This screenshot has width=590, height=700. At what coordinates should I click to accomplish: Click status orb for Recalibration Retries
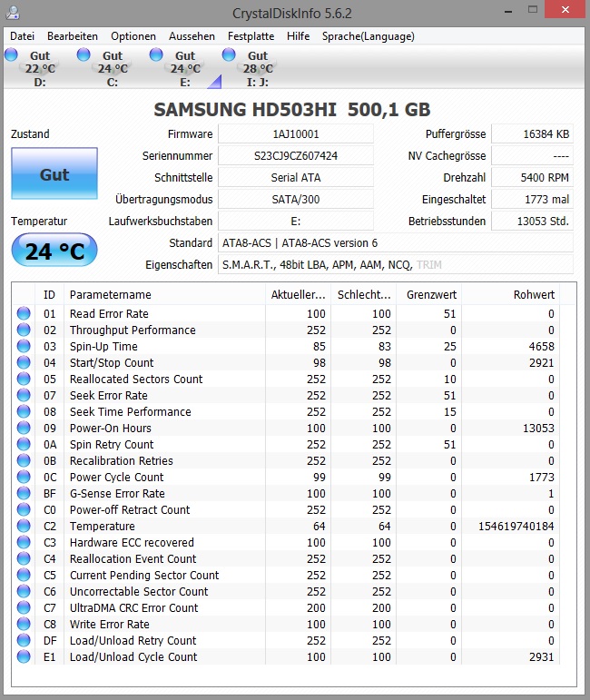[x=24, y=460]
